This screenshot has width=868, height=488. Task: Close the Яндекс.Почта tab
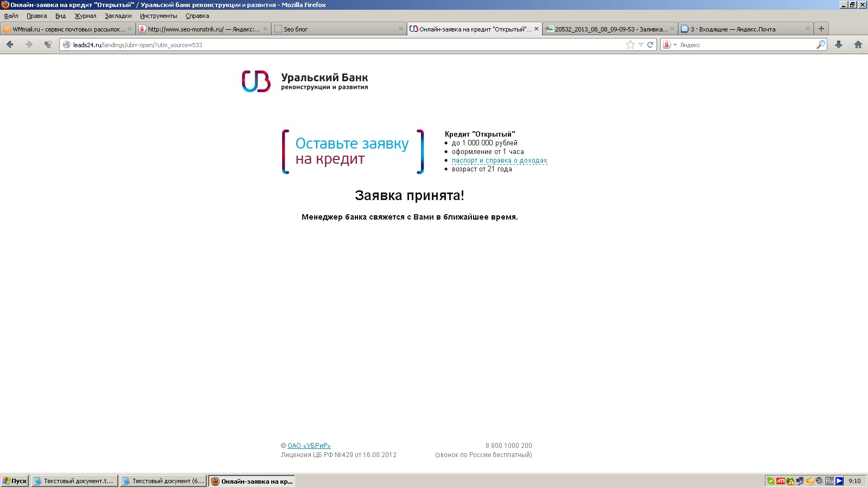coord(808,29)
